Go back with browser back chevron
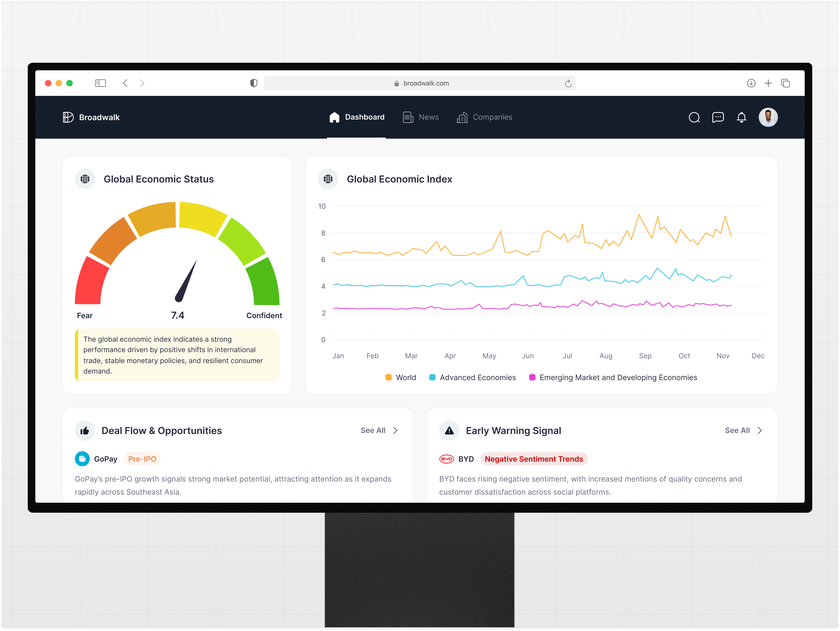This screenshot has width=840, height=631. coord(125,83)
